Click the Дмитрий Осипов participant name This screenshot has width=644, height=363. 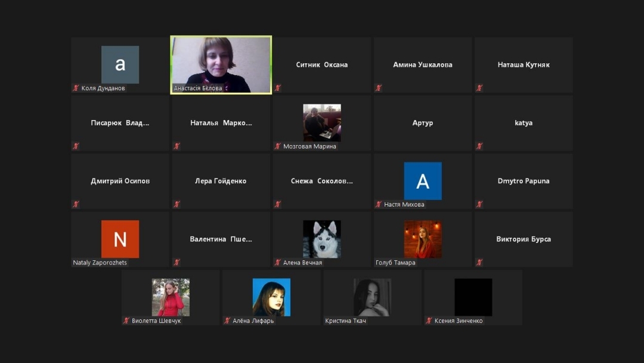[x=120, y=181]
